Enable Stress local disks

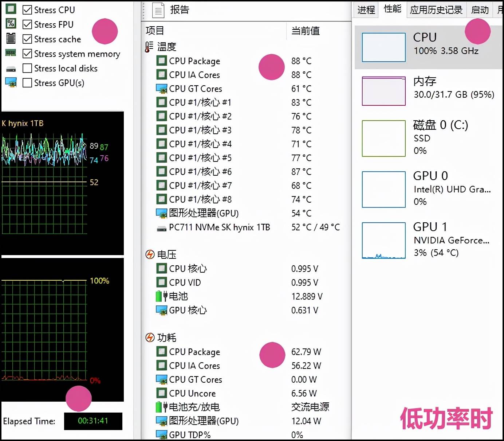tap(27, 68)
